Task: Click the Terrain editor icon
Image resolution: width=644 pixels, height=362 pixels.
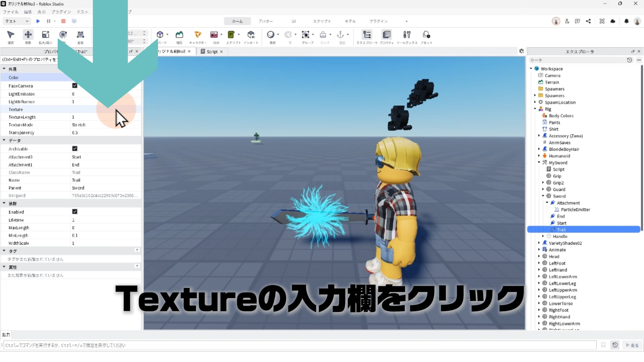Action: pyautogui.click(x=179, y=35)
